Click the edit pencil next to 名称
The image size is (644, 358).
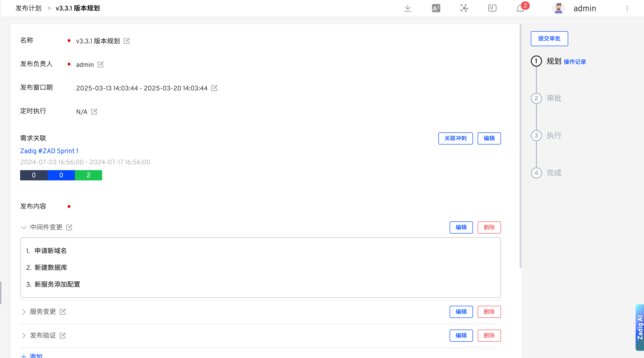(x=127, y=41)
